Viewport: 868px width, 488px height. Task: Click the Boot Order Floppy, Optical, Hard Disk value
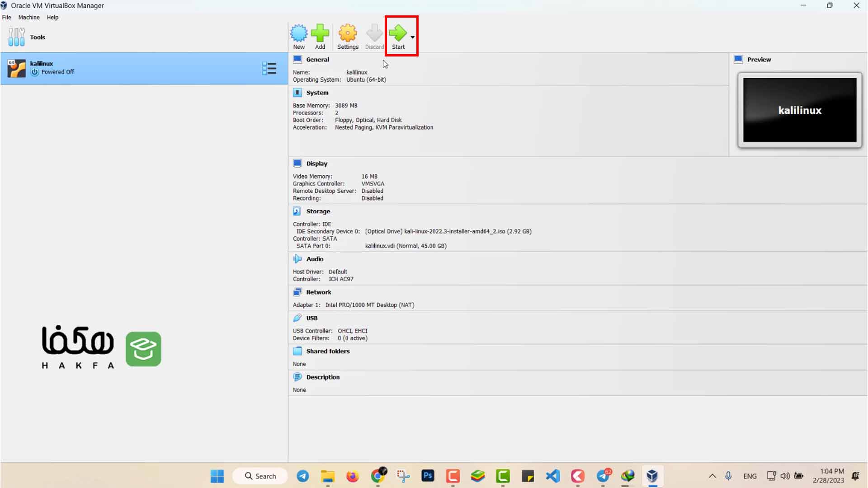click(x=368, y=120)
